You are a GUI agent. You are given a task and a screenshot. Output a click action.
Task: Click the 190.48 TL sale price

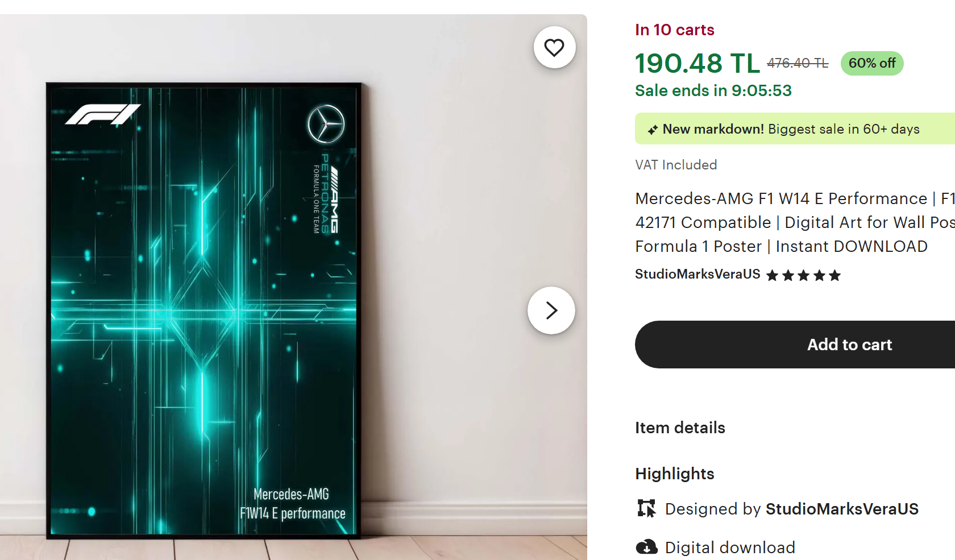tap(697, 63)
